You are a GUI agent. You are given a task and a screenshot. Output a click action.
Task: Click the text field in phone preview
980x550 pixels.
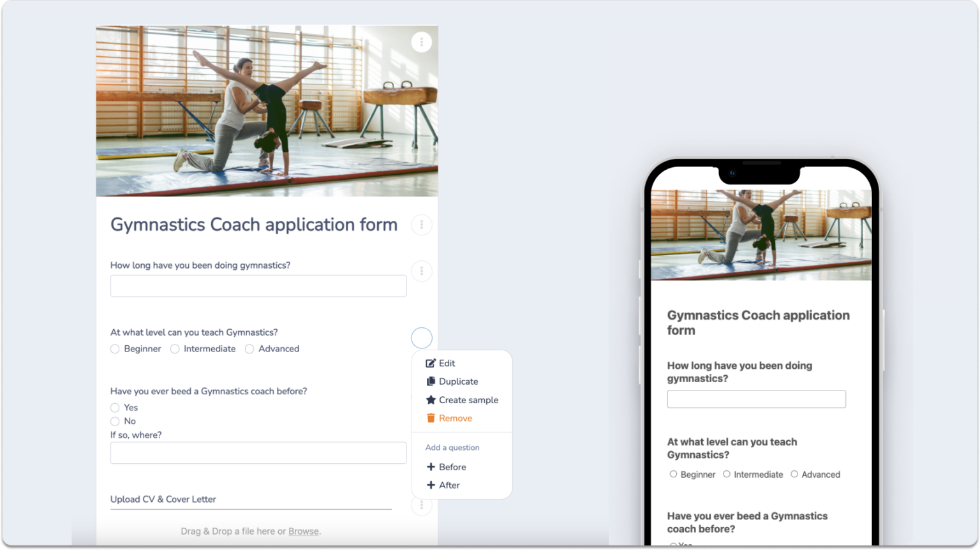coord(756,399)
